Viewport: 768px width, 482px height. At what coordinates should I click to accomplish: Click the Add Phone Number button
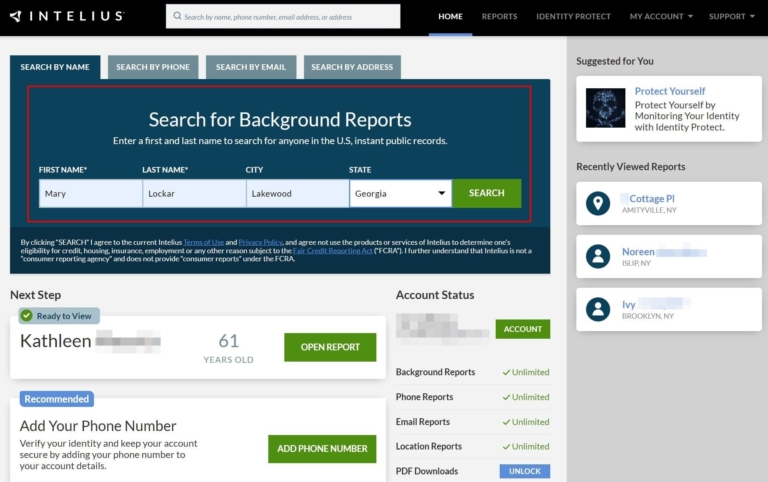coord(322,449)
